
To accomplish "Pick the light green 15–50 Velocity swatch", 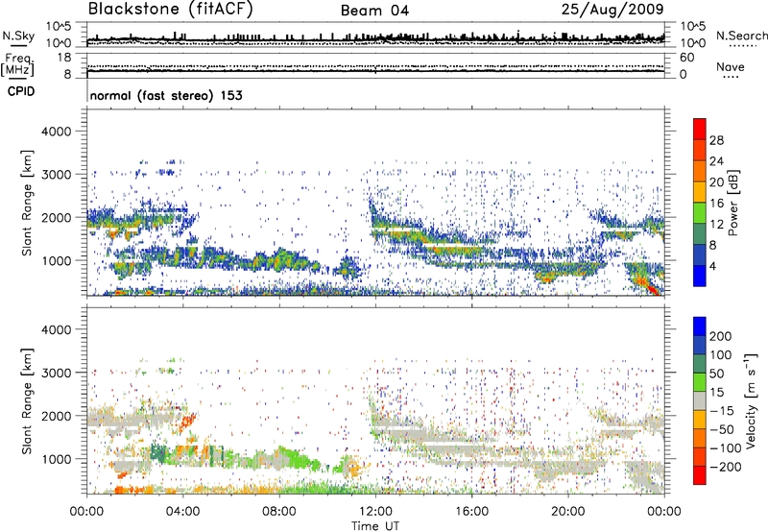I will pos(700,382).
